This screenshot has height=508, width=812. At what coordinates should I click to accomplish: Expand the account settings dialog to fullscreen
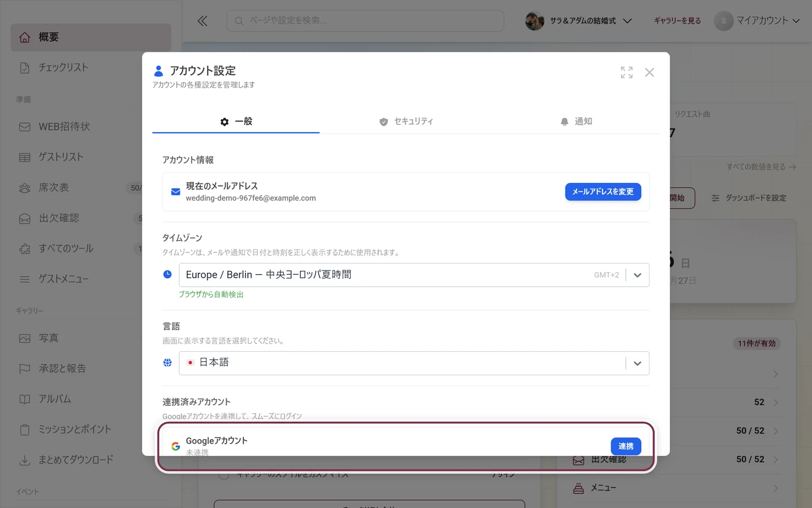pyautogui.click(x=626, y=72)
